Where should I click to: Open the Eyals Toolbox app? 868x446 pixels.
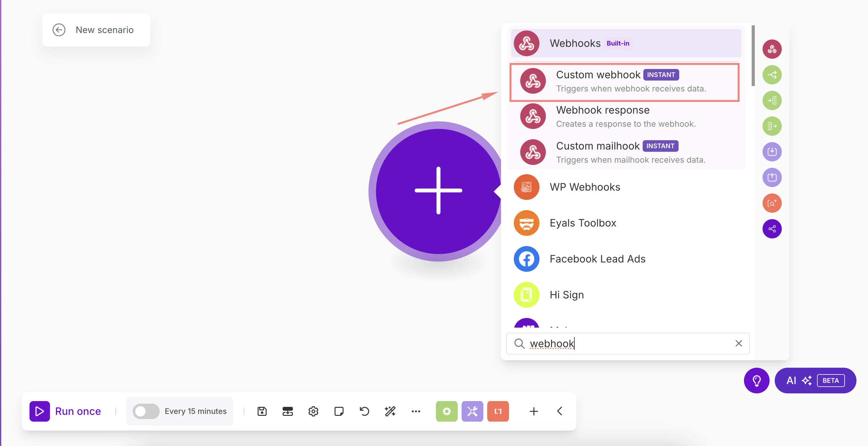coord(627,223)
